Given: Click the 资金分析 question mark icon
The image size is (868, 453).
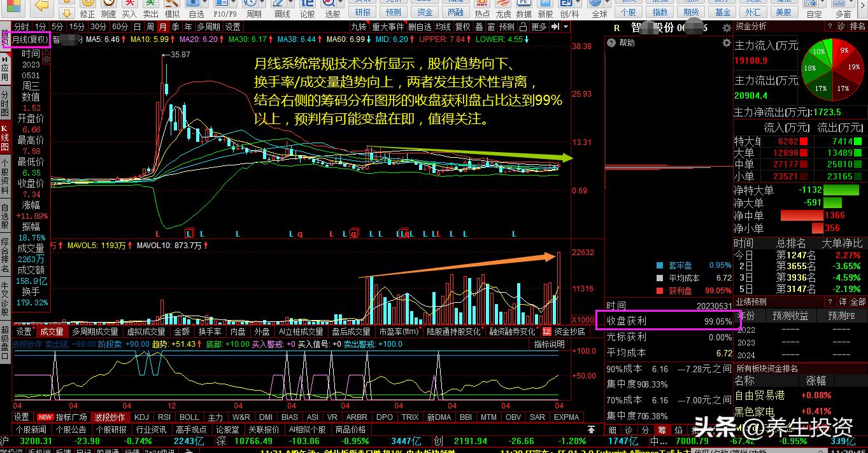Looking at the screenshot, I should pyautogui.click(x=829, y=27).
